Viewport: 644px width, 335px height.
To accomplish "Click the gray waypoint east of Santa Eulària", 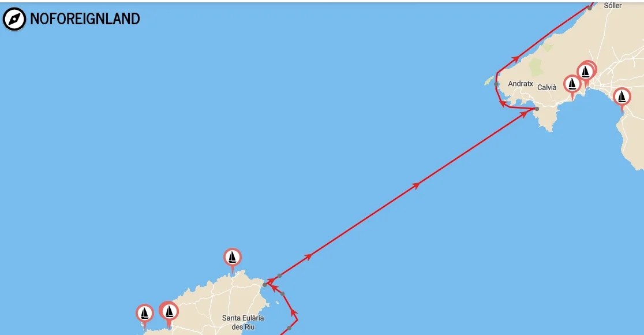I will point(289,328).
